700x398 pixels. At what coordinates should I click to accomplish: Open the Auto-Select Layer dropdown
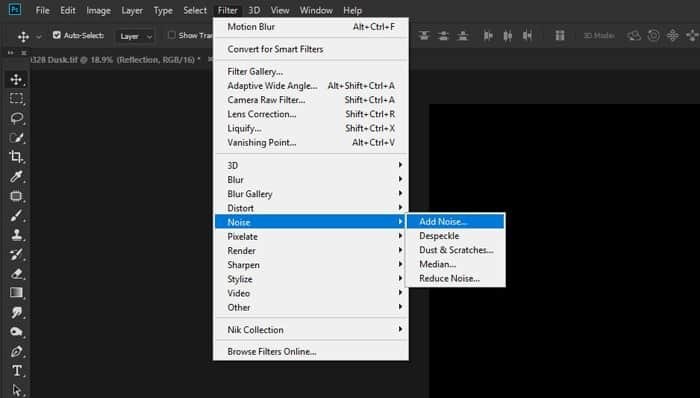tap(135, 36)
